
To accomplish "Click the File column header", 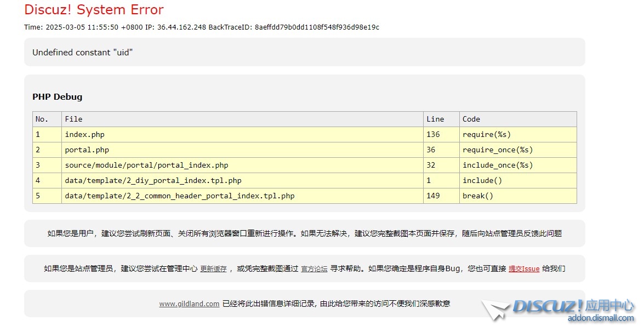I will pyautogui.click(x=73, y=119).
